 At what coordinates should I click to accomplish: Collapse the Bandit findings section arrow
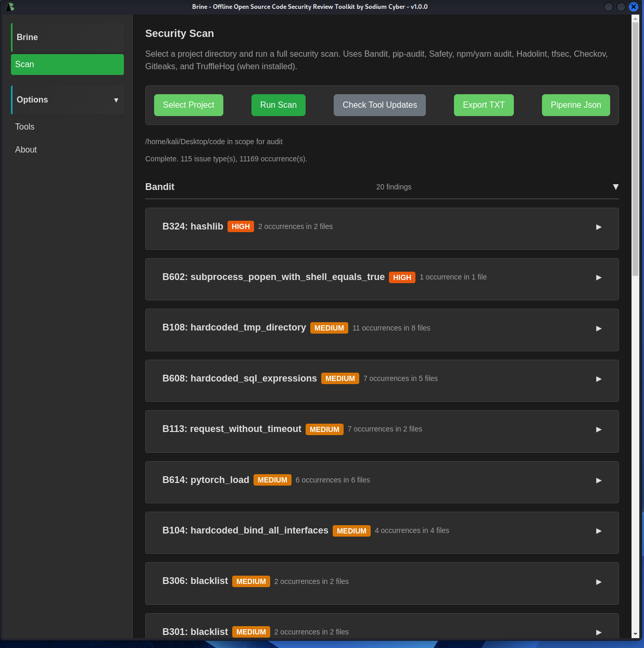click(615, 187)
